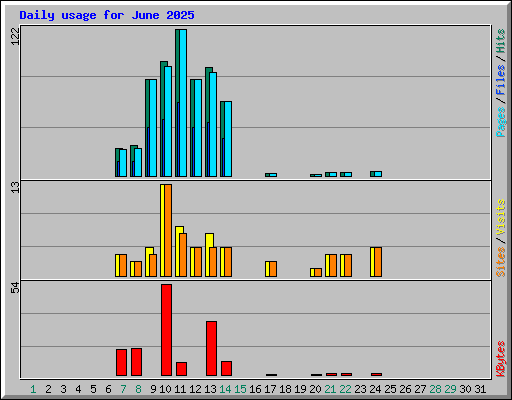The image size is (512, 400).
Task: Click the yellow Visits bar for day 9
Action: (x=148, y=262)
